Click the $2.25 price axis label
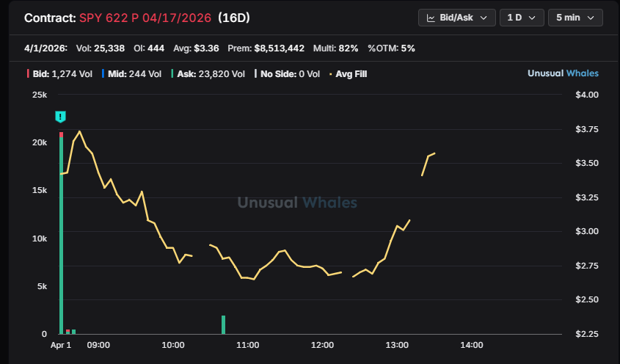Viewport: 620px width, 364px height. pos(587,334)
